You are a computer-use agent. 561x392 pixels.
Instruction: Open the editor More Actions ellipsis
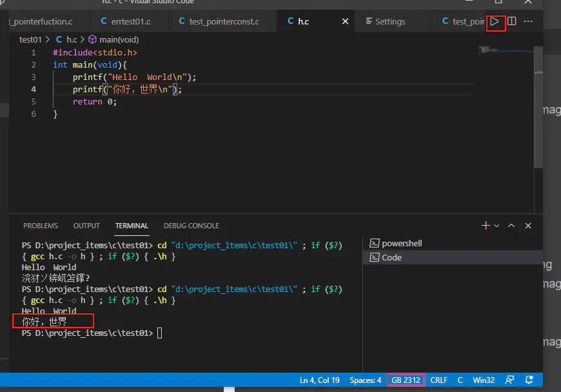point(528,21)
